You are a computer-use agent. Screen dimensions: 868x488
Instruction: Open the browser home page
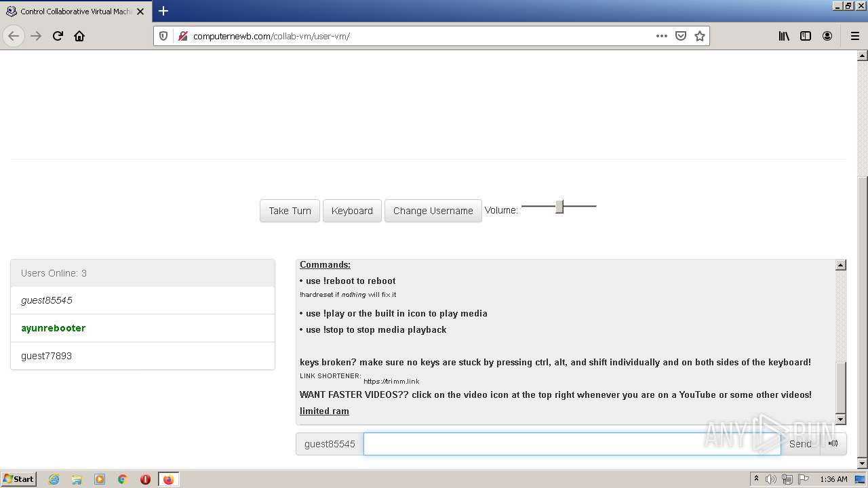tap(79, 36)
